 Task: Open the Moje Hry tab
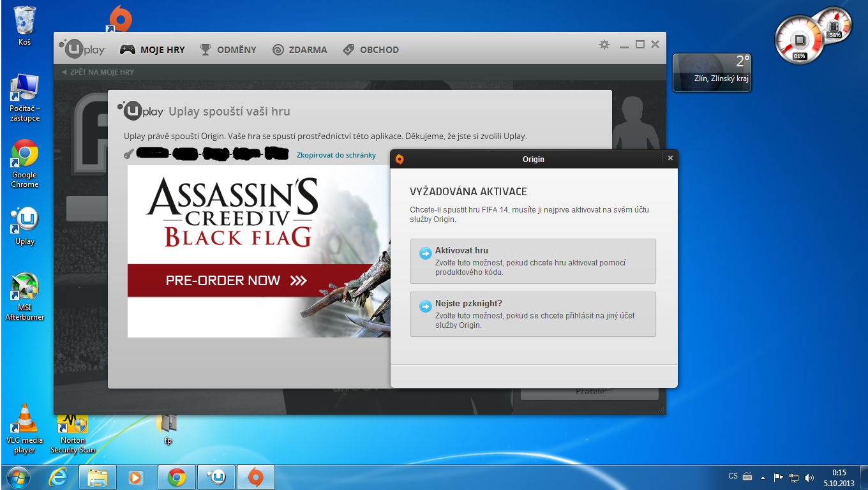153,50
